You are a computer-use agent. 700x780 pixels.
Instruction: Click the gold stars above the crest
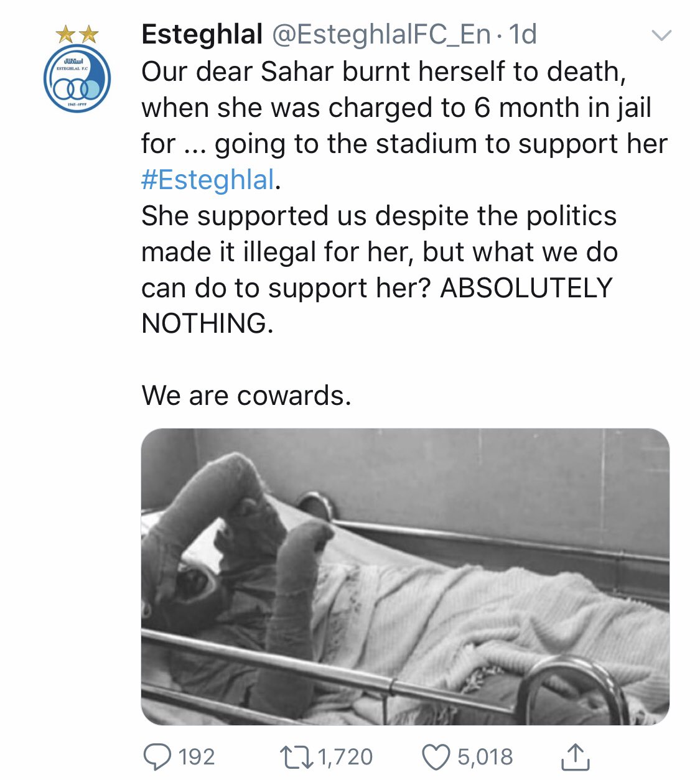click(x=77, y=34)
